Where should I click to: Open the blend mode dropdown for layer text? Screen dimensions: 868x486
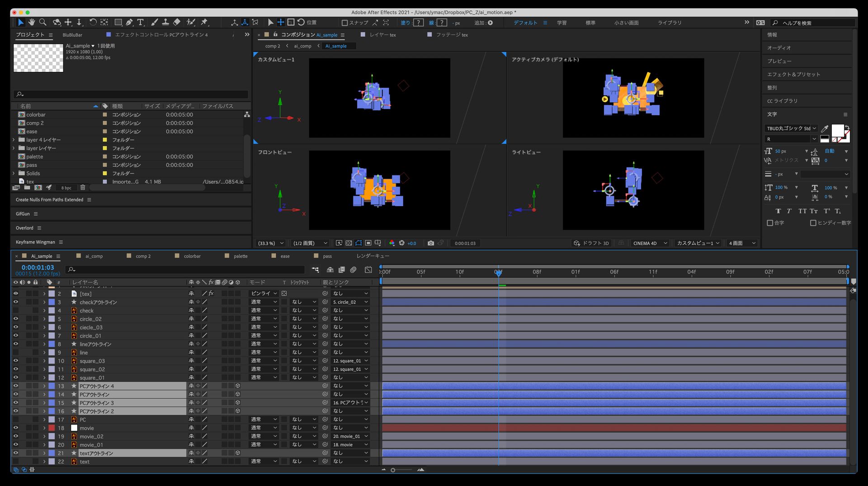coord(264,461)
